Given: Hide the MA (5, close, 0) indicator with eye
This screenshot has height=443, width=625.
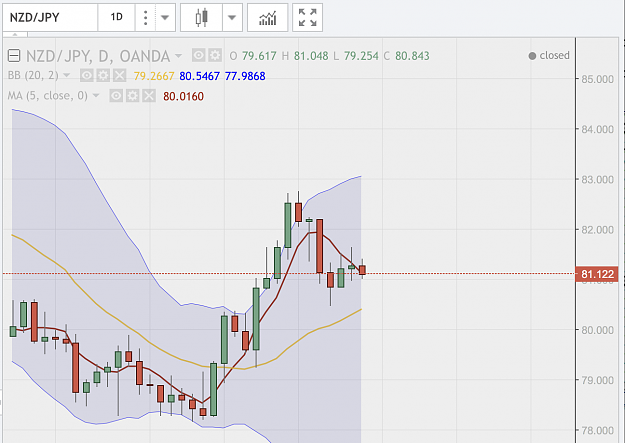Looking at the screenshot, I should [x=116, y=96].
